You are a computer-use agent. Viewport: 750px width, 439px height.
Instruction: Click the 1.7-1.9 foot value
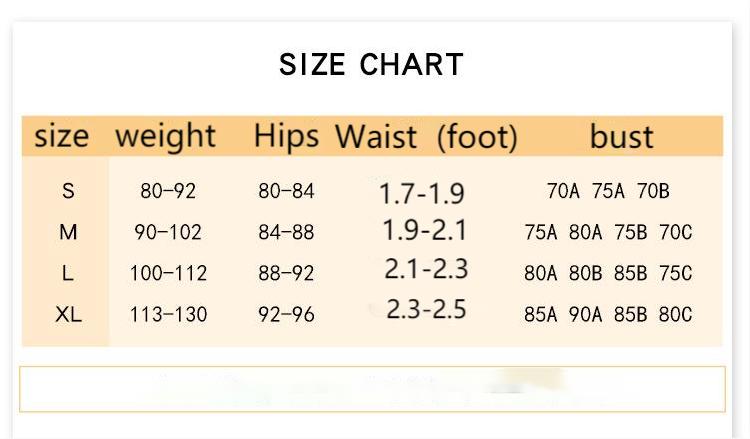(422, 193)
